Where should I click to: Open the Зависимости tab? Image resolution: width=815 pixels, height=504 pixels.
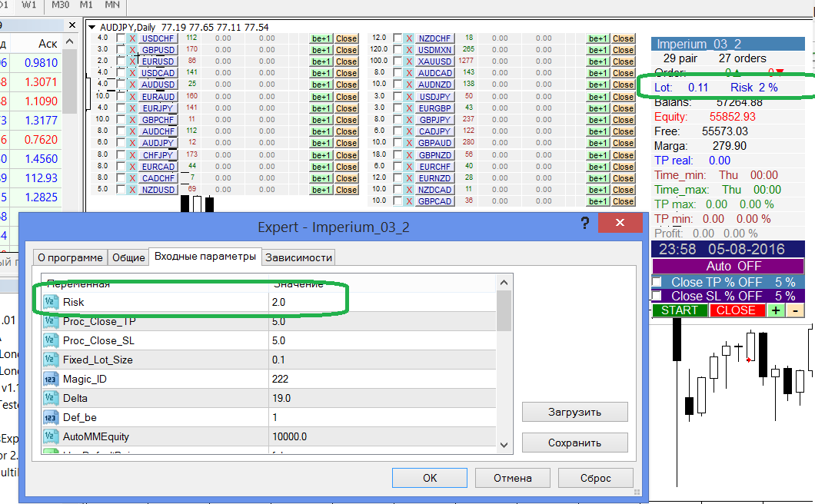tap(298, 257)
